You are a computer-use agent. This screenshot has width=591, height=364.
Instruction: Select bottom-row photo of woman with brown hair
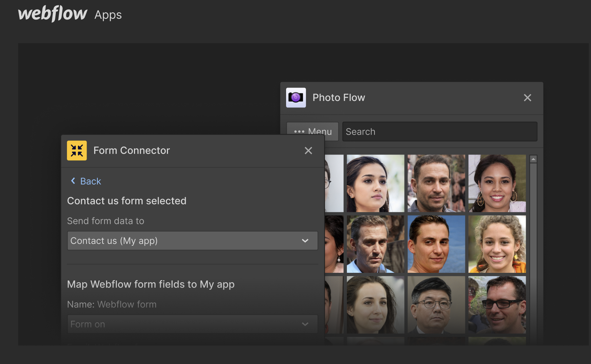(x=376, y=305)
